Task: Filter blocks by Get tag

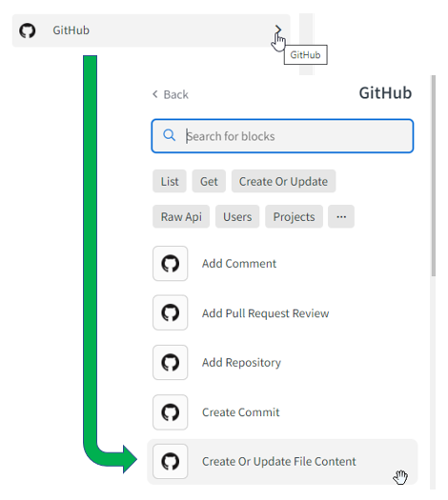Action: click(x=209, y=182)
